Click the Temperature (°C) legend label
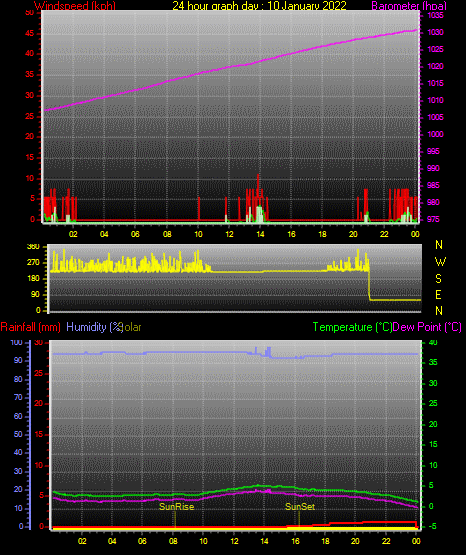Image resolution: width=466 pixels, height=555 pixels. pos(352,327)
